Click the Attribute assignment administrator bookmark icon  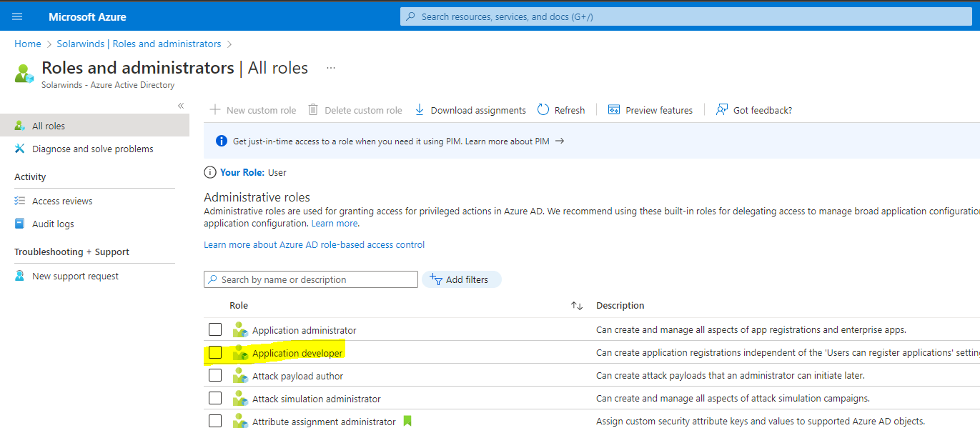point(407,422)
